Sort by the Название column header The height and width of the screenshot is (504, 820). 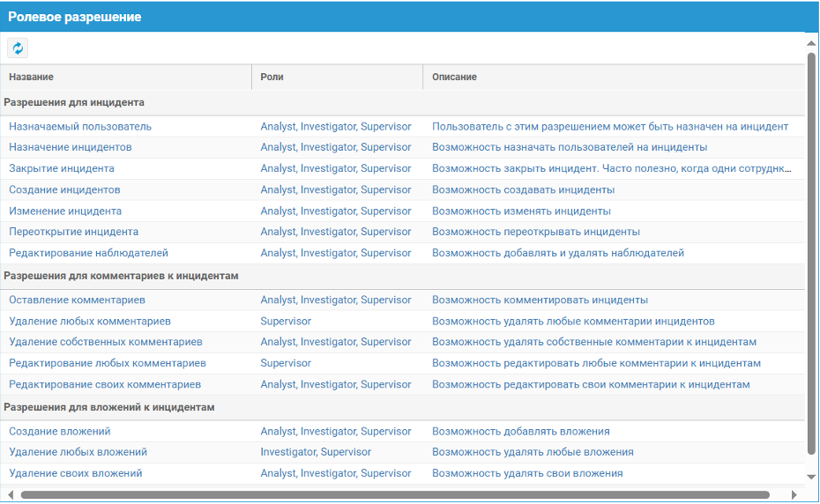(x=32, y=78)
